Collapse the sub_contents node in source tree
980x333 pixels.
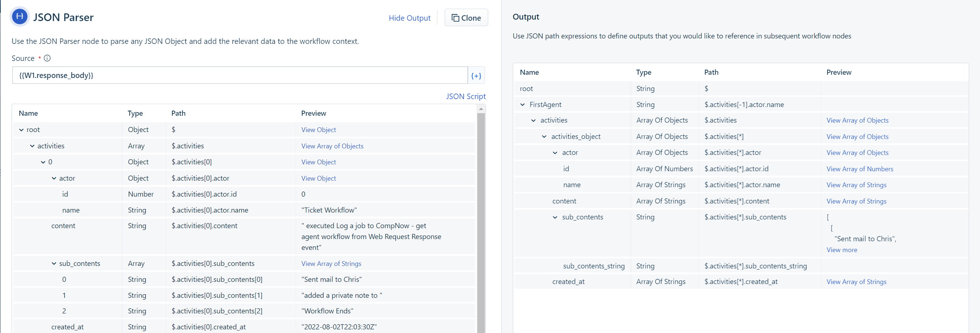(x=54, y=263)
